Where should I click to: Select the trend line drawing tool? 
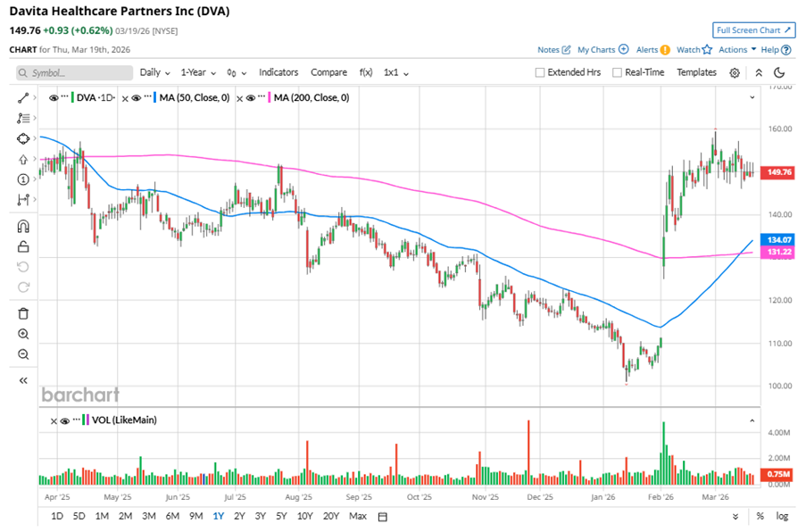(22, 97)
